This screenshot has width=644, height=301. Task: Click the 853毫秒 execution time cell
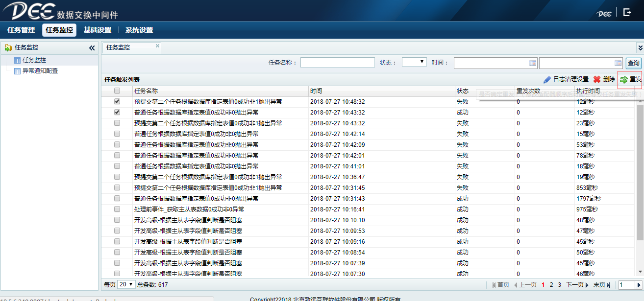coord(587,188)
